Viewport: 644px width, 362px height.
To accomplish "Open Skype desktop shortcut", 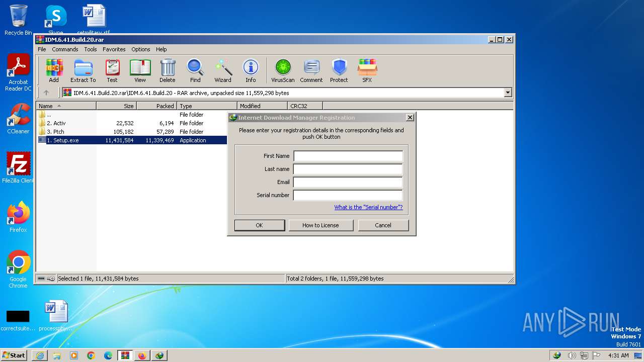I will pyautogui.click(x=56, y=20).
